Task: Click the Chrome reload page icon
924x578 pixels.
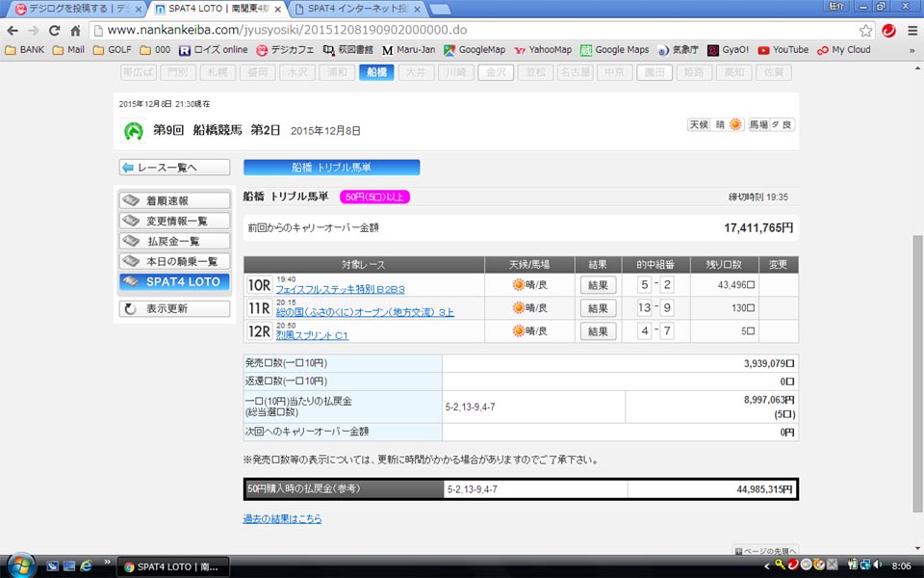Action: click(x=53, y=30)
